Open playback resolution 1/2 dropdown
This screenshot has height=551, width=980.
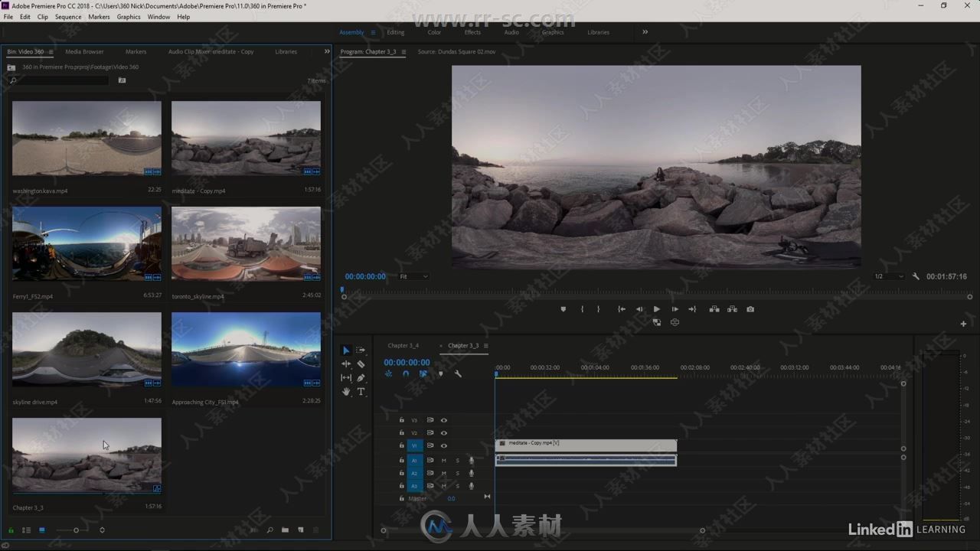click(889, 276)
